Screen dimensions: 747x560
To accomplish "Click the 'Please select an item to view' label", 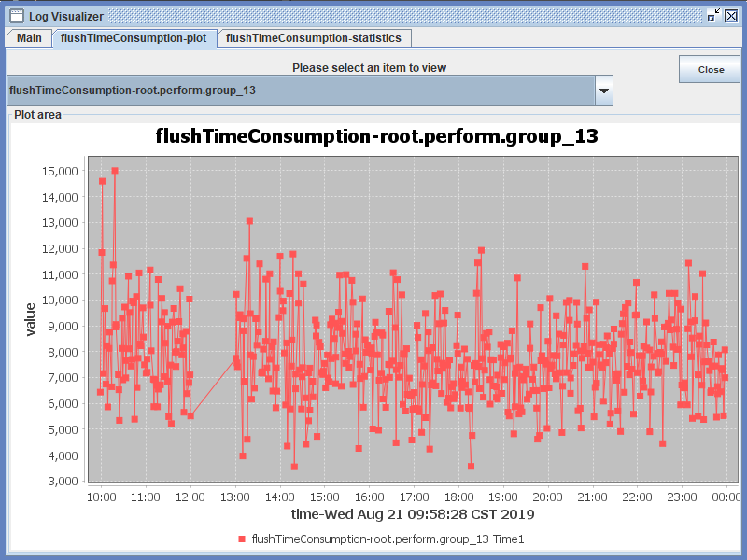I will 369,68.
